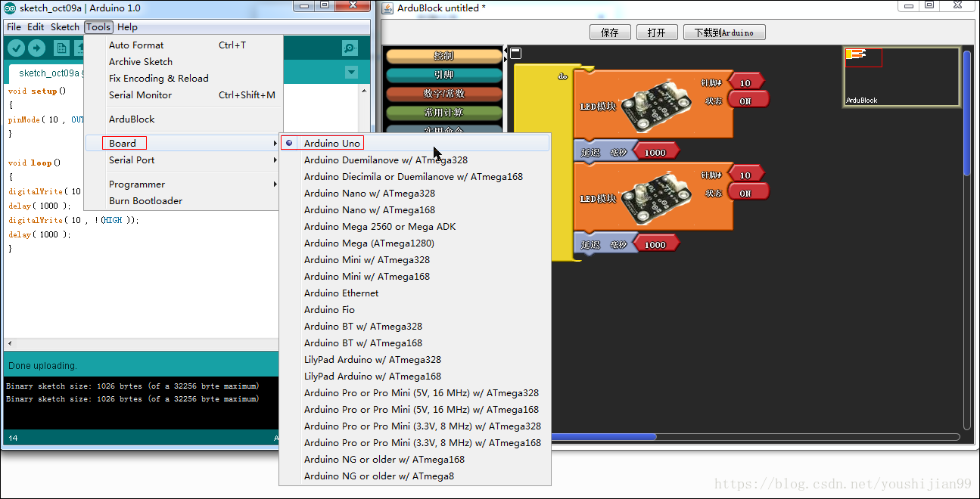
Task: Choose Arduino Mini w/ ATmega168
Action: (x=415, y=276)
